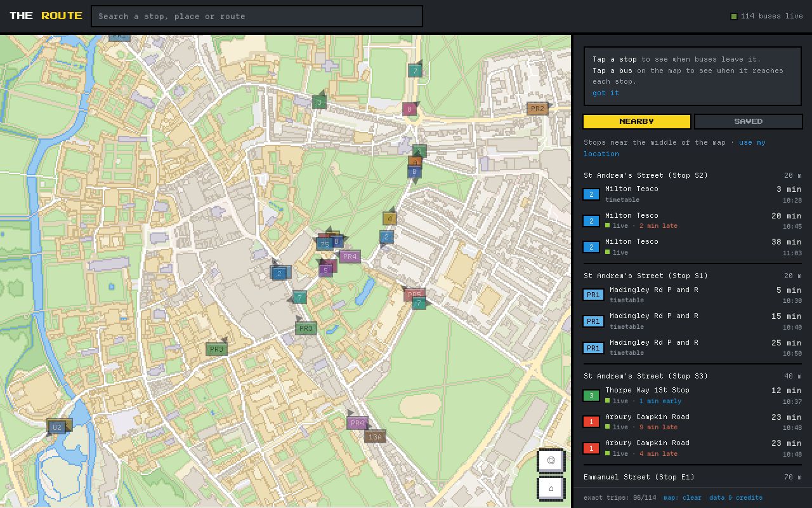Tap the route 75 bus marker
Screen dimensions: 812x508
[324, 244]
